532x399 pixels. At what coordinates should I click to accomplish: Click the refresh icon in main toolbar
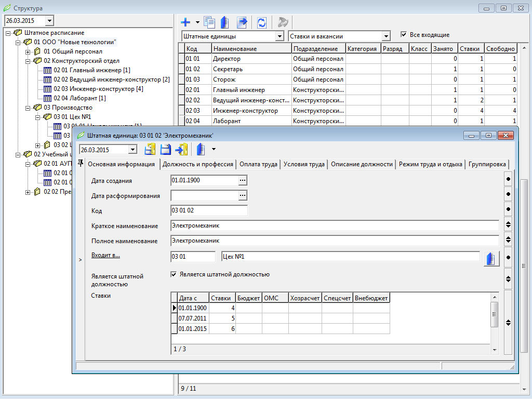coord(262,23)
